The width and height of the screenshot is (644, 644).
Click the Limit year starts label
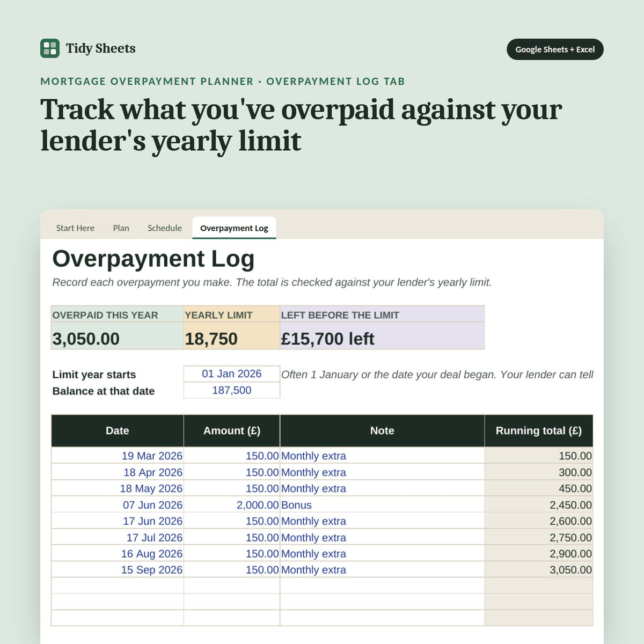(94, 375)
